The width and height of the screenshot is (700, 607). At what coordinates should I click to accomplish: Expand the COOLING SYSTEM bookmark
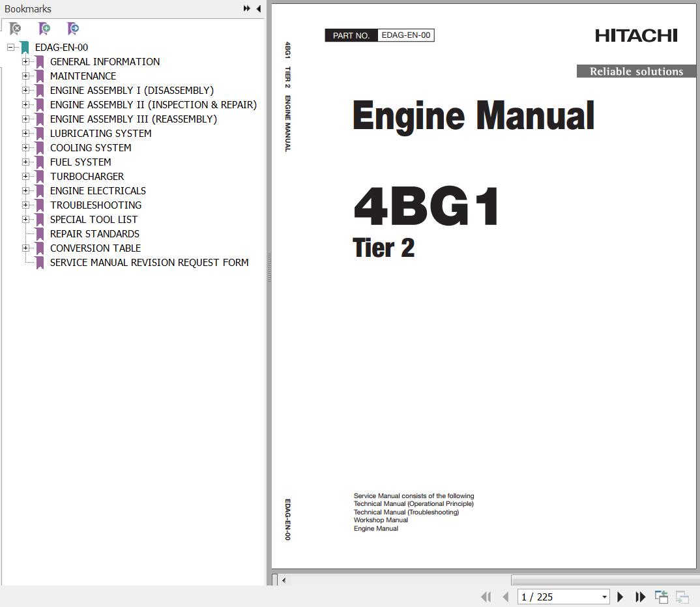25,147
